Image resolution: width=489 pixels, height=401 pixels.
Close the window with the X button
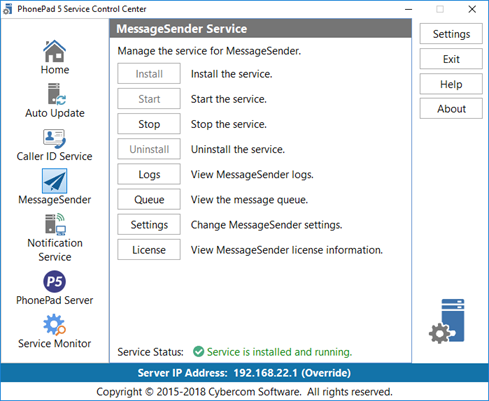point(472,9)
